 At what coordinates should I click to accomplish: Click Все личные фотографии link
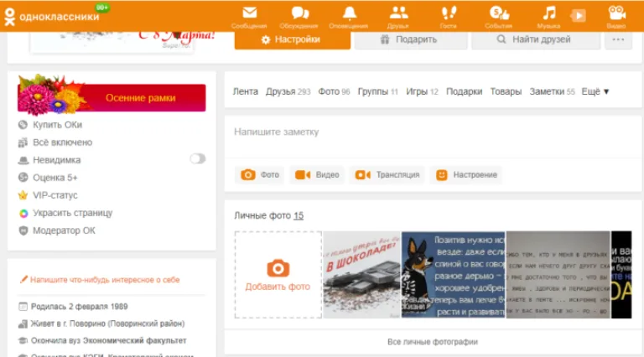(x=433, y=342)
